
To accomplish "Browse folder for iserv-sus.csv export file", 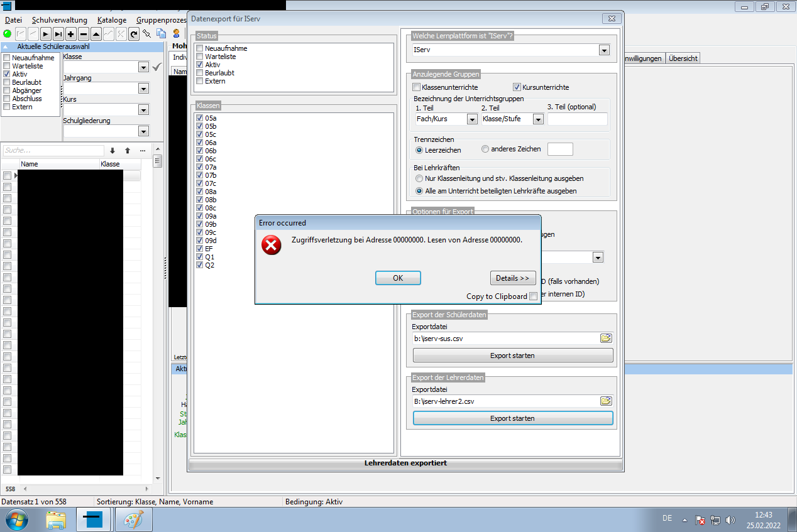I will coord(606,338).
